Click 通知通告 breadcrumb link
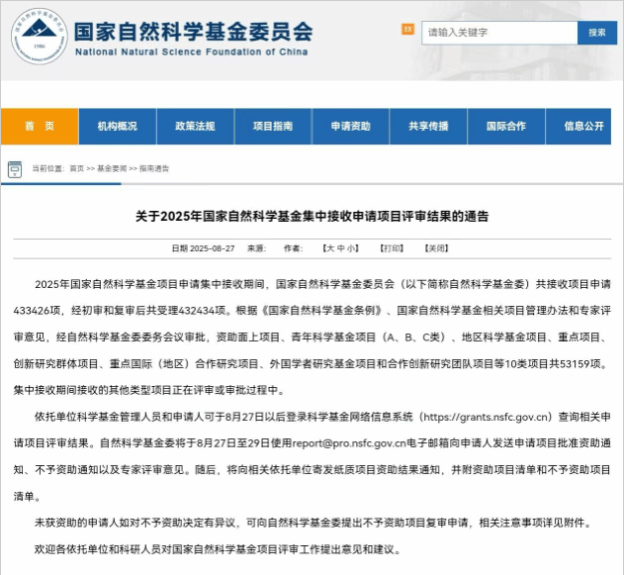The image size is (624, 575). pyautogui.click(x=154, y=169)
